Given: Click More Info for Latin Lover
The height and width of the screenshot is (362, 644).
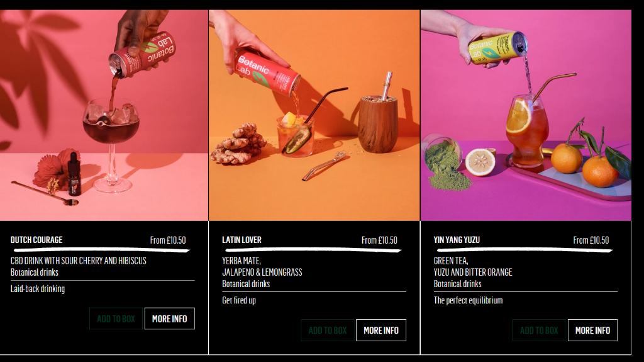Looking at the screenshot, I should (x=381, y=330).
